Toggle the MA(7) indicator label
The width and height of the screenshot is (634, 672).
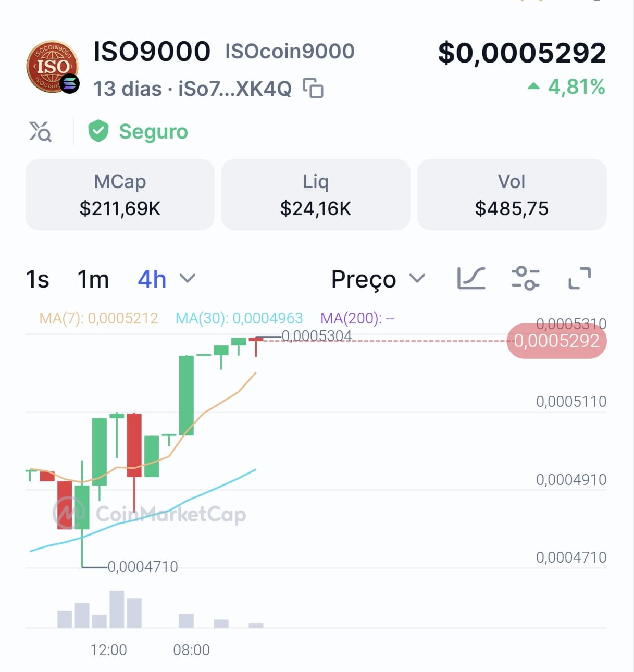pyautogui.click(x=98, y=318)
